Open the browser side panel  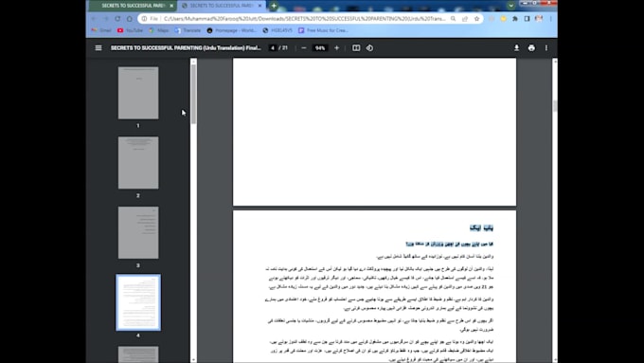coord(527,19)
